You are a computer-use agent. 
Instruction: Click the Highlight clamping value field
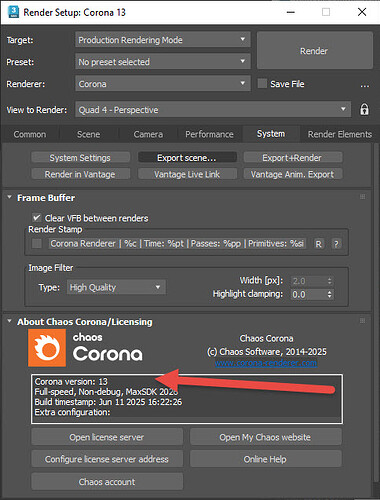click(308, 294)
